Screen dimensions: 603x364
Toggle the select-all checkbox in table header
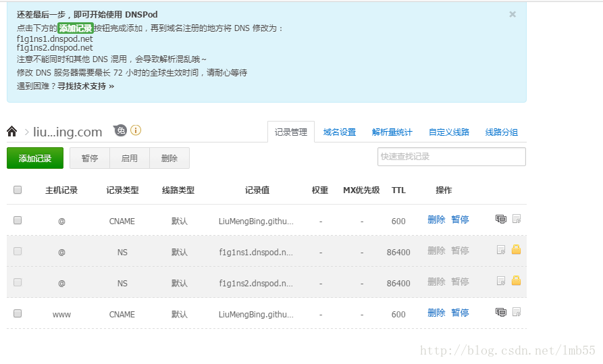pos(18,190)
